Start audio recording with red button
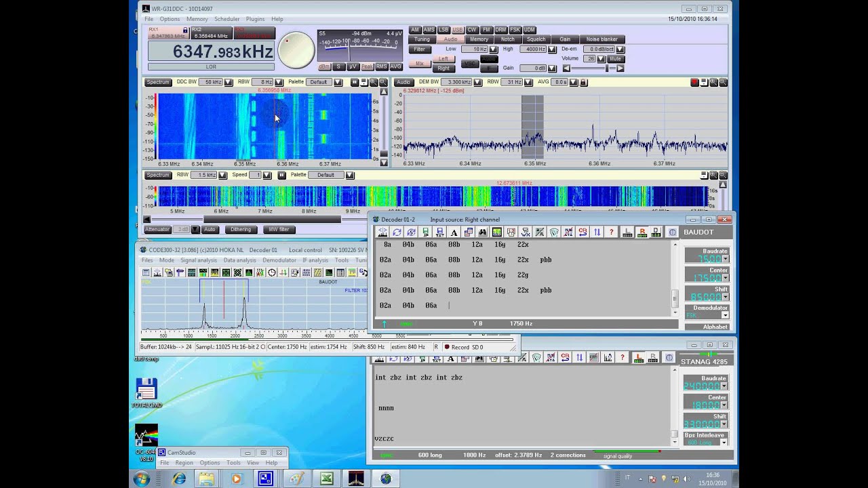 695,82
